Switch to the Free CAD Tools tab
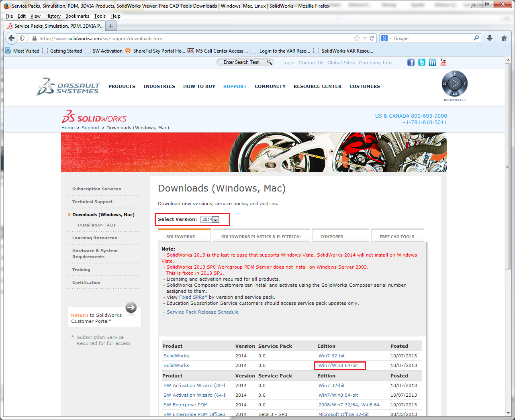This screenshot has height=420, width=515. [398, 236]
